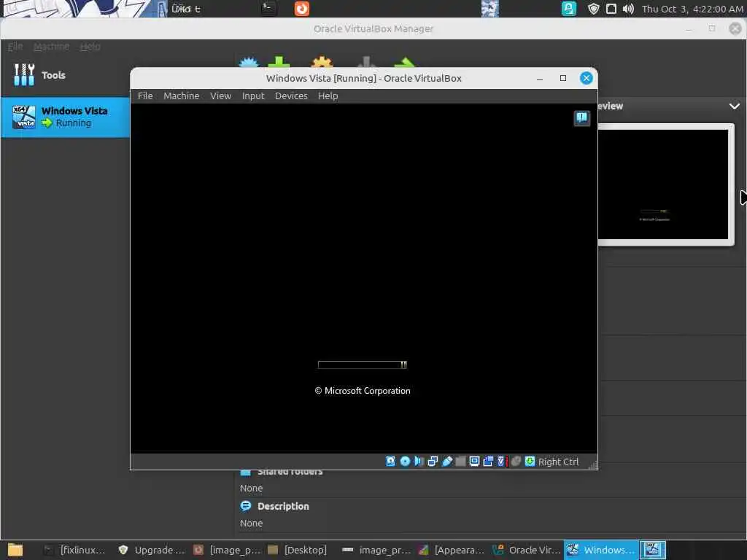Switch to the Upgrade taskbar item
The width and height of the screenshot is (747, 560).
[152, 550]
